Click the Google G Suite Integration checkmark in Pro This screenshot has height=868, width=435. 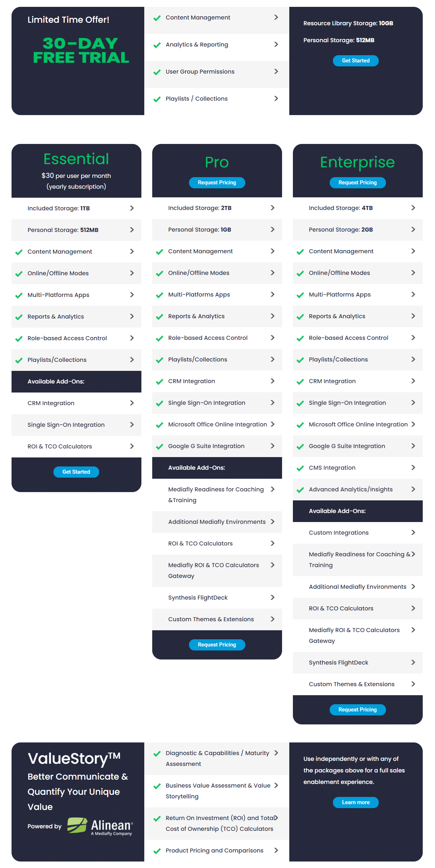pyautogui.click(x=159, y=446)
